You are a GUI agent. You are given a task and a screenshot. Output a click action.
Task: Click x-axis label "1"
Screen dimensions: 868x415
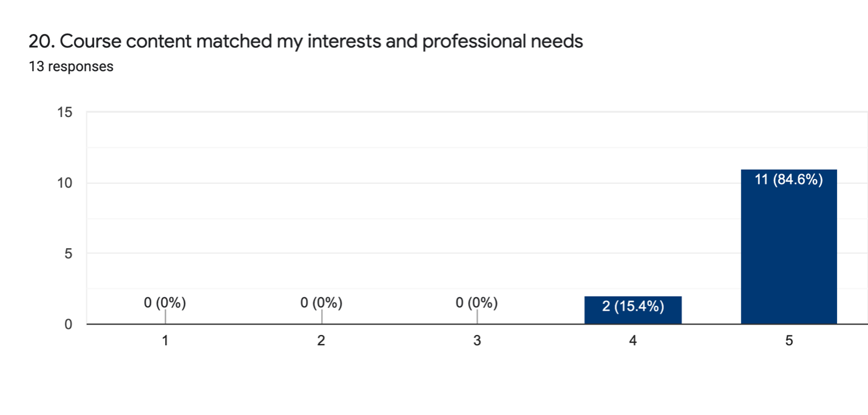click(165, 341)
